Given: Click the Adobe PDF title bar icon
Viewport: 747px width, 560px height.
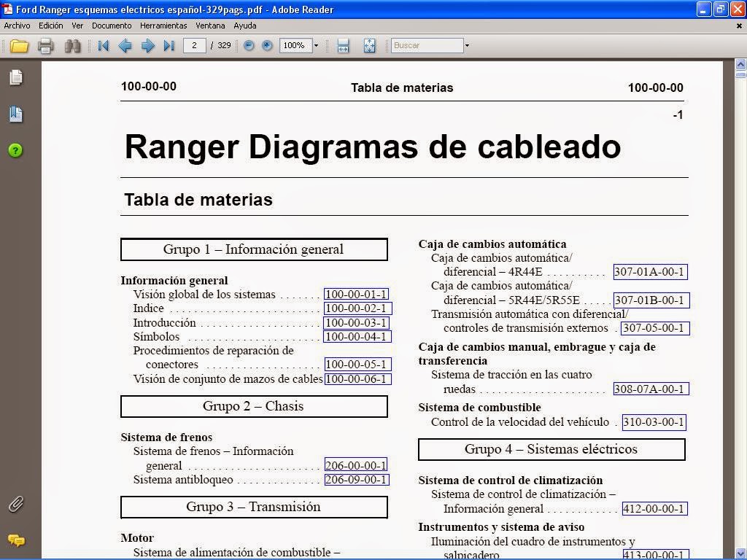Looking at the screenshot, I should coord(7,9).
